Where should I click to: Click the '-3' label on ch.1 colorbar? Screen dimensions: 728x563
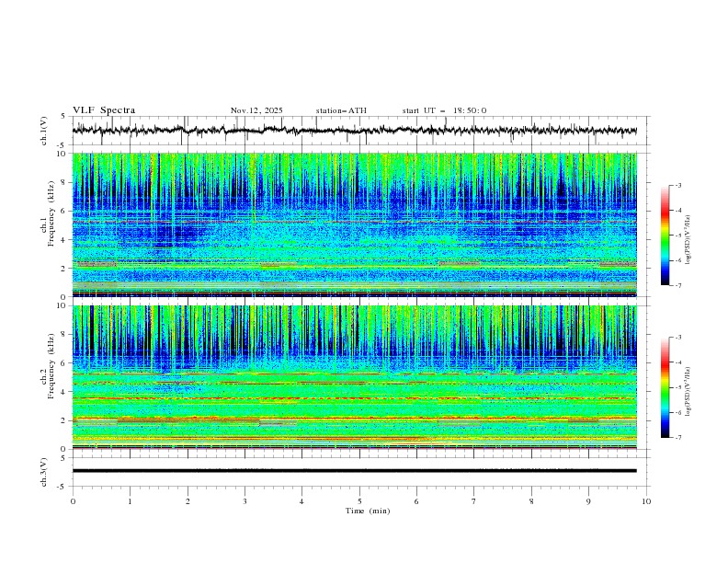[x=678, y=185]
